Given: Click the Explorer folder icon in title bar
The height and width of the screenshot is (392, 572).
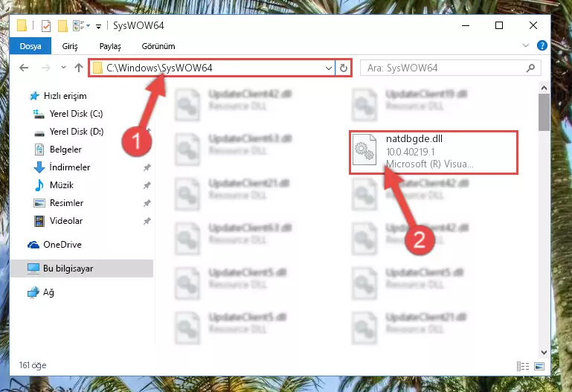Looking at the screenshot, I should coord(22,25).
